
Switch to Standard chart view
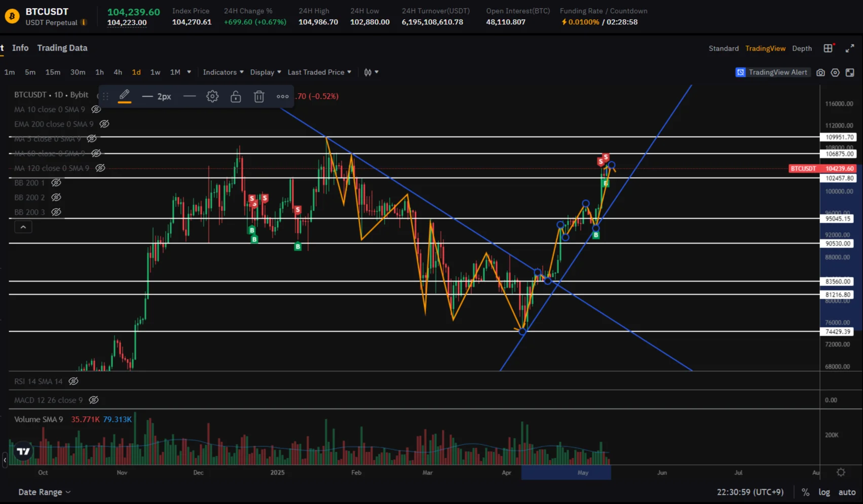(x=724, y=48)
